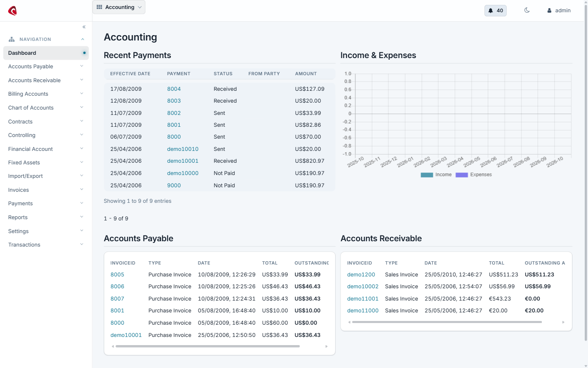Click Accounts Receivable table horizontal scrollbar
The width and height of the screenshot is (588, 368).
coord(447,322)
